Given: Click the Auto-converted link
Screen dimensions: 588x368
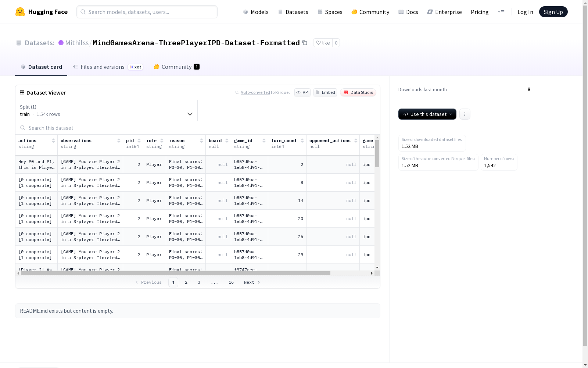Looking at the screenshot, I should pos(255,92).
